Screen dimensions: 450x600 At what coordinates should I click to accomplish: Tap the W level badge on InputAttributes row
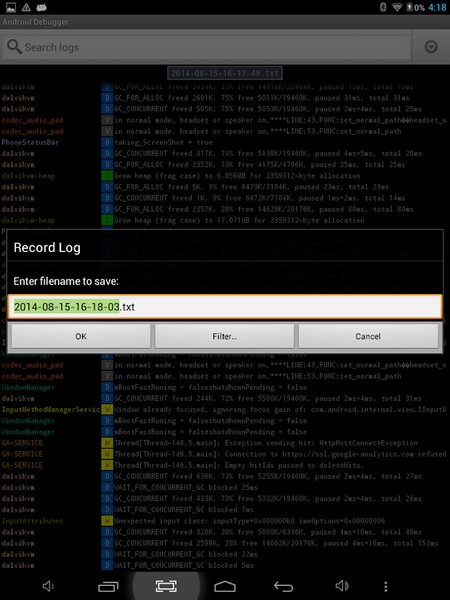click(107, 521)
